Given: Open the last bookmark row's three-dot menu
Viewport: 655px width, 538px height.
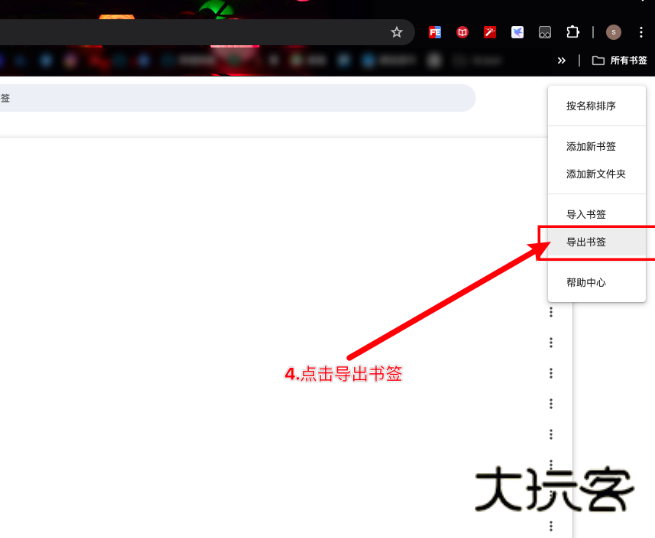Looking at the screenshot, I should [551, 526].
